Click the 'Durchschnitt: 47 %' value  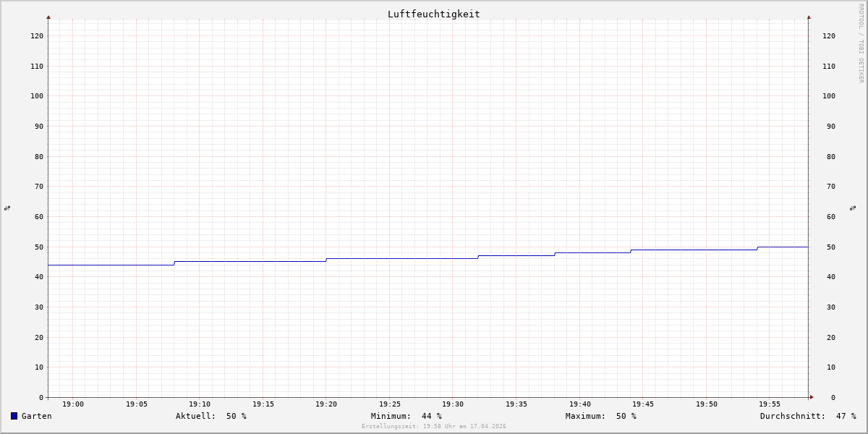[x=807, y=416]
